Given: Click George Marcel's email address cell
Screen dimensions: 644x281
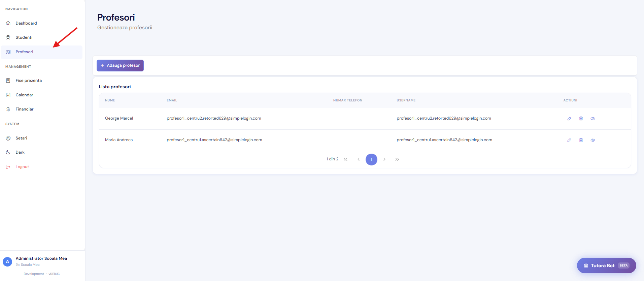Looking at the screenshot, I should 214,118.
